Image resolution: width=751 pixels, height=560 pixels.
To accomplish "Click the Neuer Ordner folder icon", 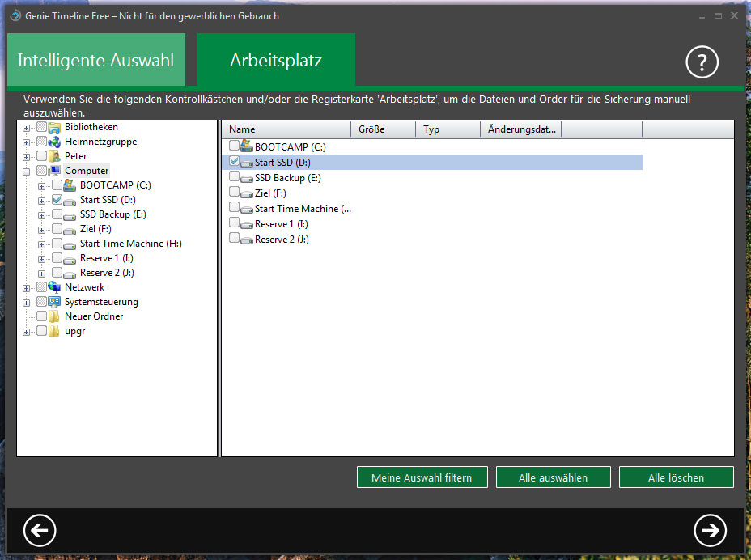I will (54, 316).
